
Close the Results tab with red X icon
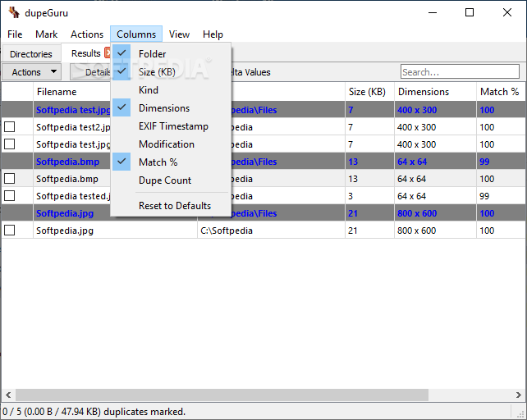pyautogui.click(x=108, y=52)
